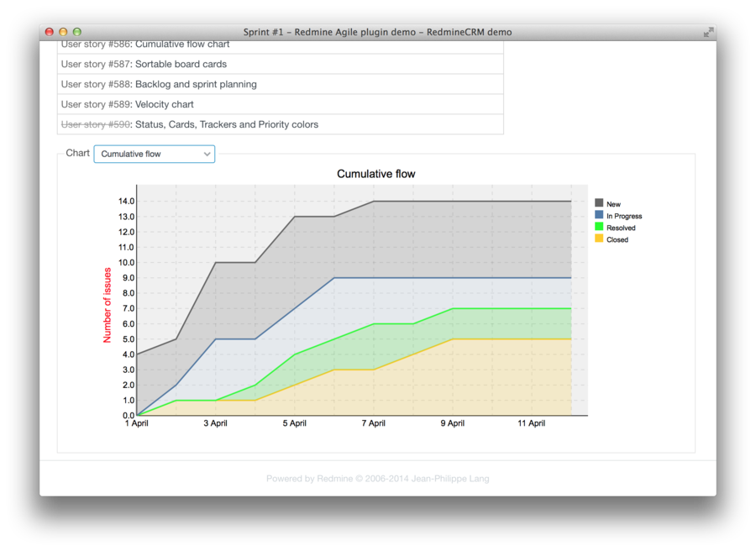Click the red Number of issues axis label
The height and width of the screenshot is (551, 756).
pyautogui.click(x=108, y=305)
